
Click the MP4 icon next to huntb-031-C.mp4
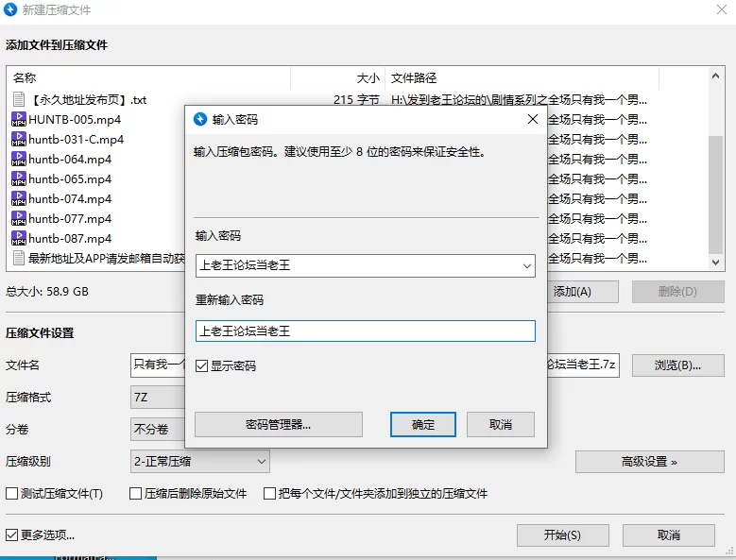coord(19,139)
